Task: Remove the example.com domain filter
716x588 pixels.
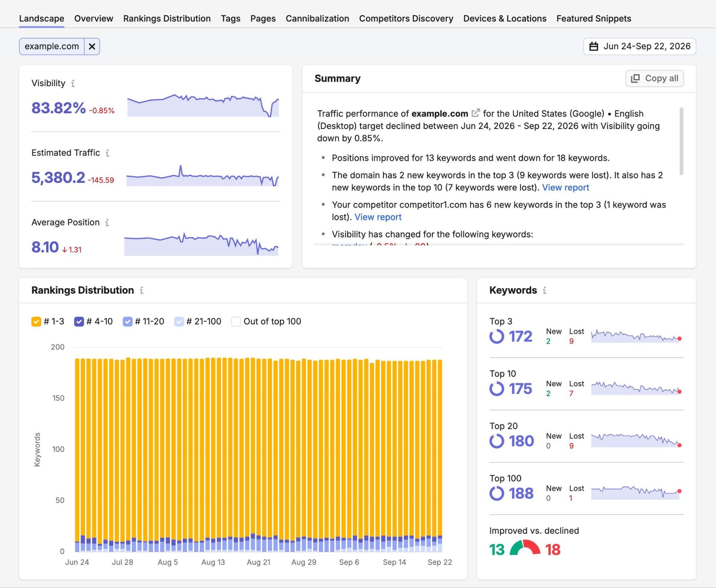Action: tap(92, 46)
